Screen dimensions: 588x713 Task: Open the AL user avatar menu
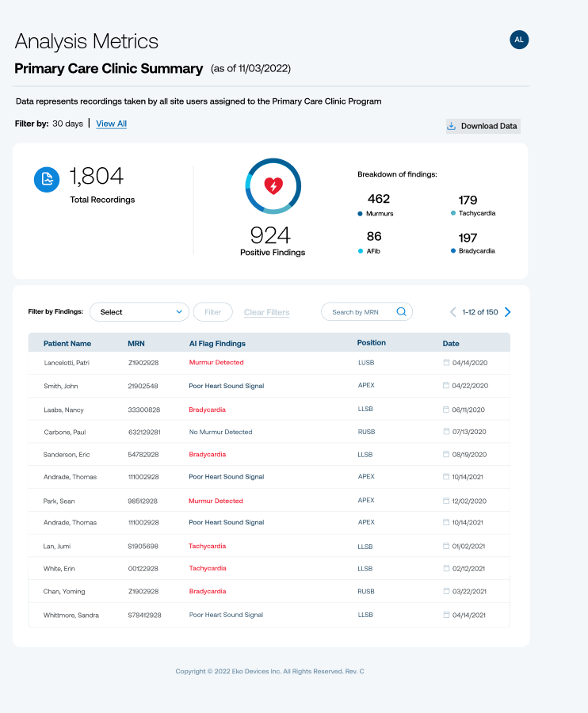[519, 40]
